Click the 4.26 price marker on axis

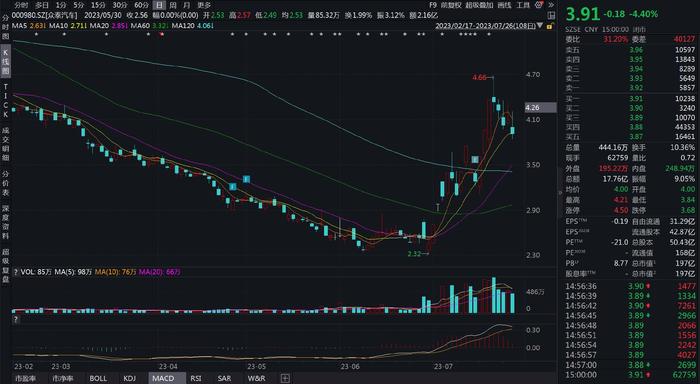click(540, 108)
